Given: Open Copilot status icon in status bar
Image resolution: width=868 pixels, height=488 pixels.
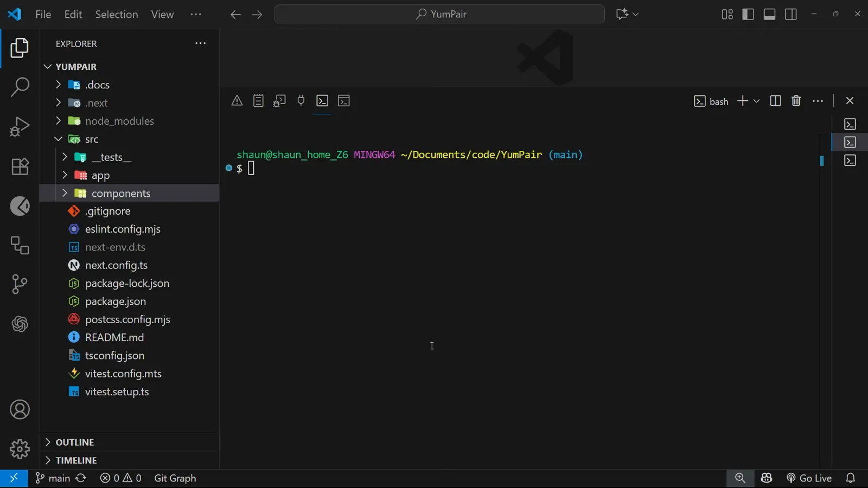Looking at the screenshot, I should (767, 478).
